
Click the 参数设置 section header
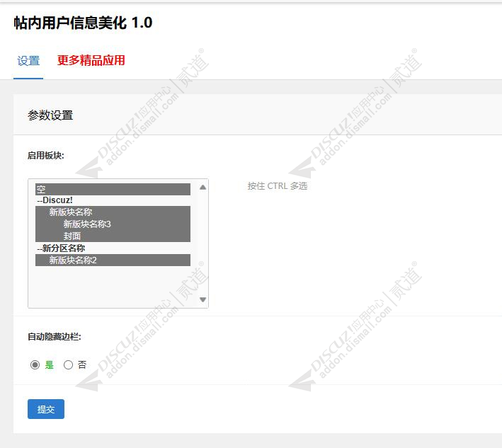(x=50, y=115)
